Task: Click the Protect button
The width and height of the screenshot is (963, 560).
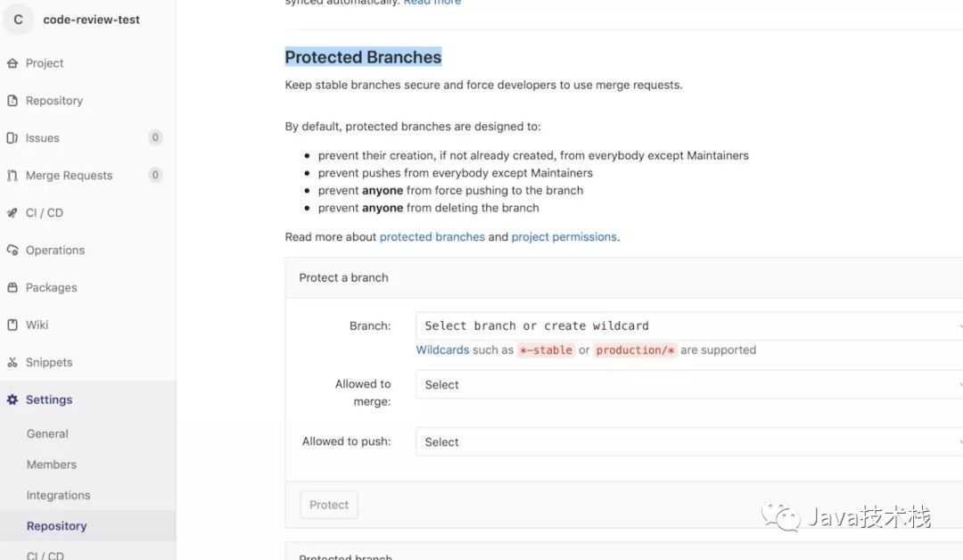Action: click(x=328, y=505)
